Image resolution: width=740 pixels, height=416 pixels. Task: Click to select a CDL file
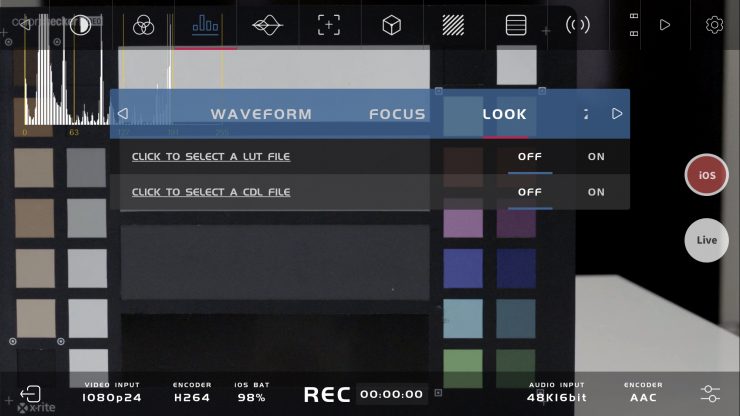tap(211, 192)
